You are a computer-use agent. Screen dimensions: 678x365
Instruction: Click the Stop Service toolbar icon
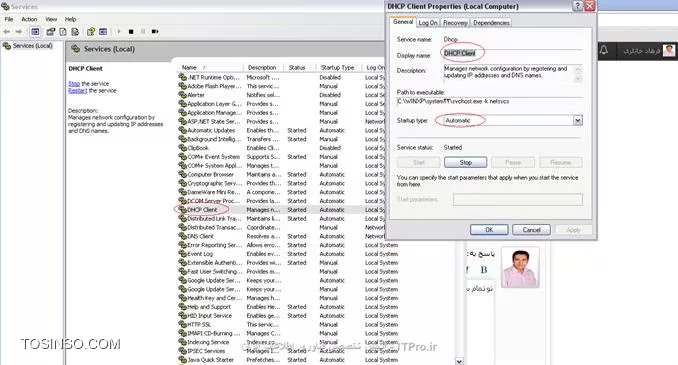coord(131,32)
